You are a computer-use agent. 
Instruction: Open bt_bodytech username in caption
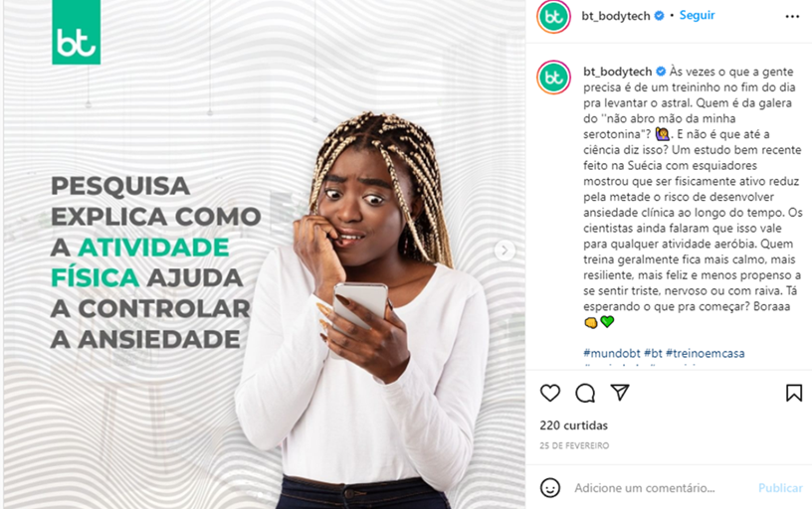(617, 72)
